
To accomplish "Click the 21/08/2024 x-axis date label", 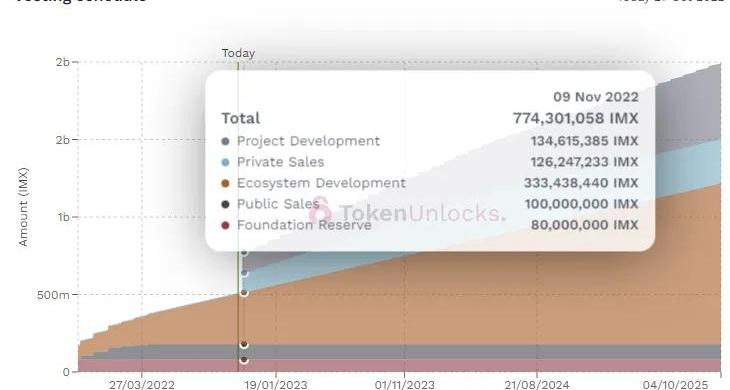I will point(537,384).
